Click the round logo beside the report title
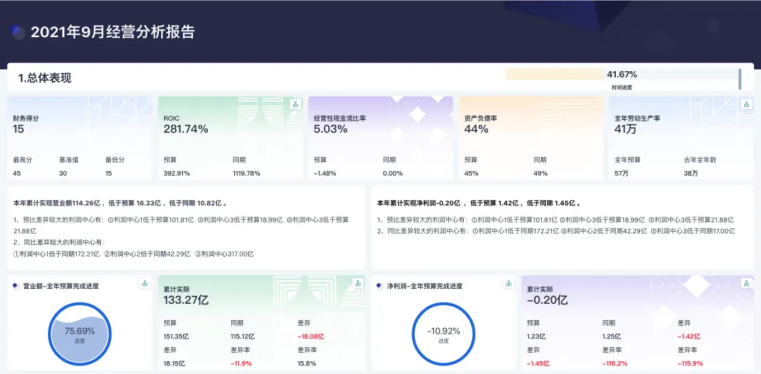Image resolution: width=761 pixels, height=374 pixels. click(17, 32)
